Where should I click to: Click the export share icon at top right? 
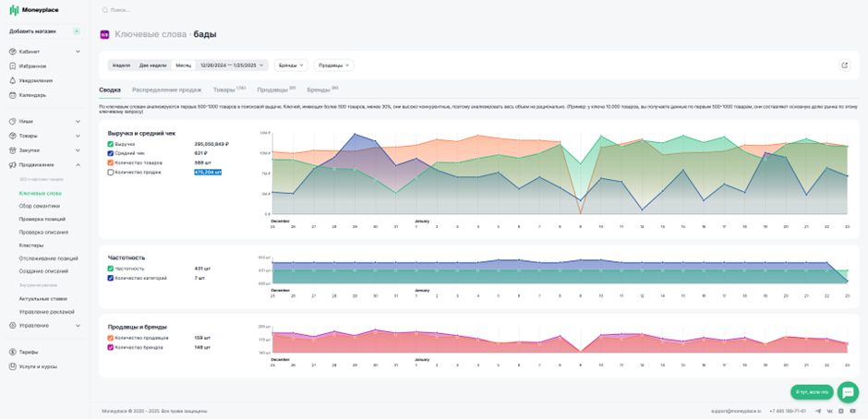[844, 66]
